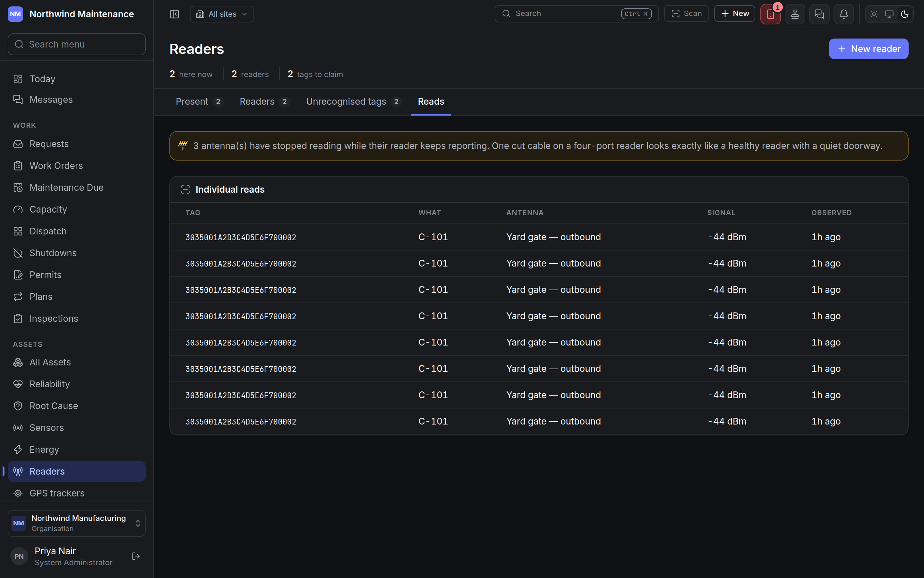Open Shutdowns page
The width and height of the screenshot is (924, 578).
click(x=77, y=253)
